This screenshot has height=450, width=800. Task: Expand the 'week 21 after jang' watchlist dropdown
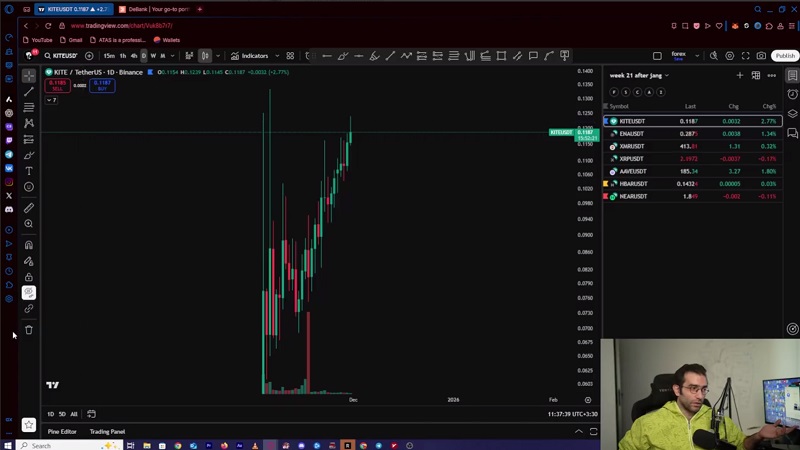[667, 76]
